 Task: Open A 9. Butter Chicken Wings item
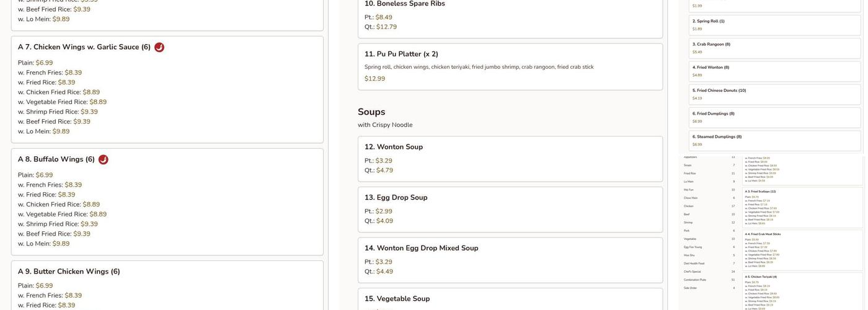pos(69,272)
